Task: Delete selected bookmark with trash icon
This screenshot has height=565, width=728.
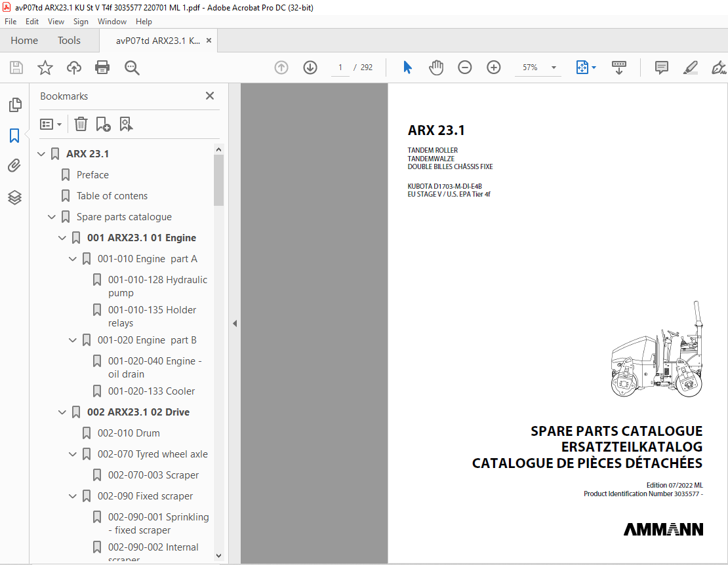Action: click(x=81, y=125)
